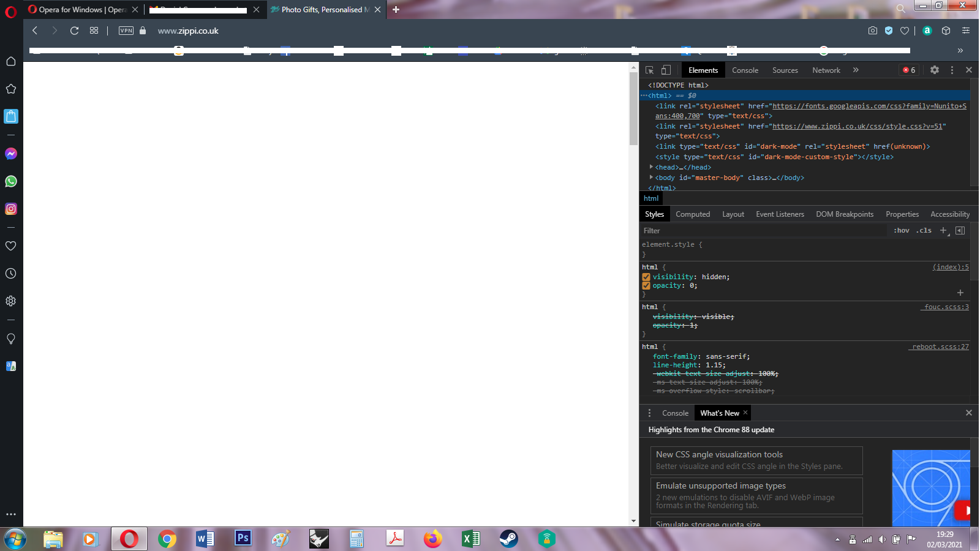Reload the current page

point(74,31)
